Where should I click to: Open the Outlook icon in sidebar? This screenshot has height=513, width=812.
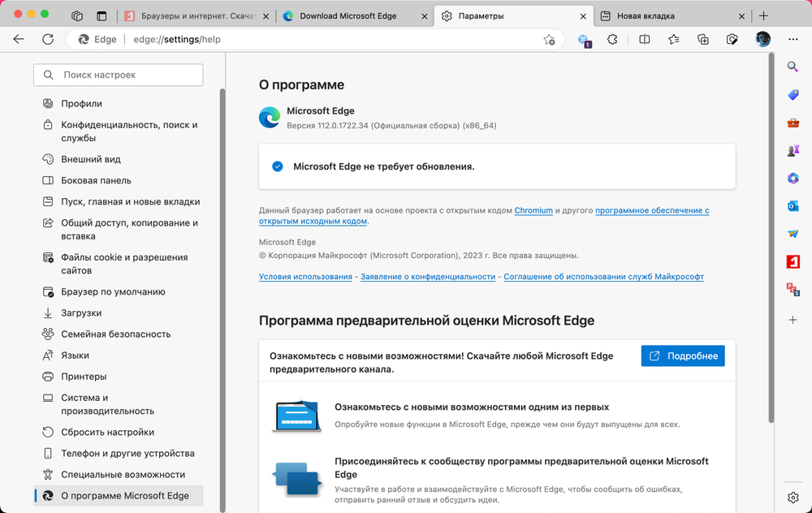point(793,206)
